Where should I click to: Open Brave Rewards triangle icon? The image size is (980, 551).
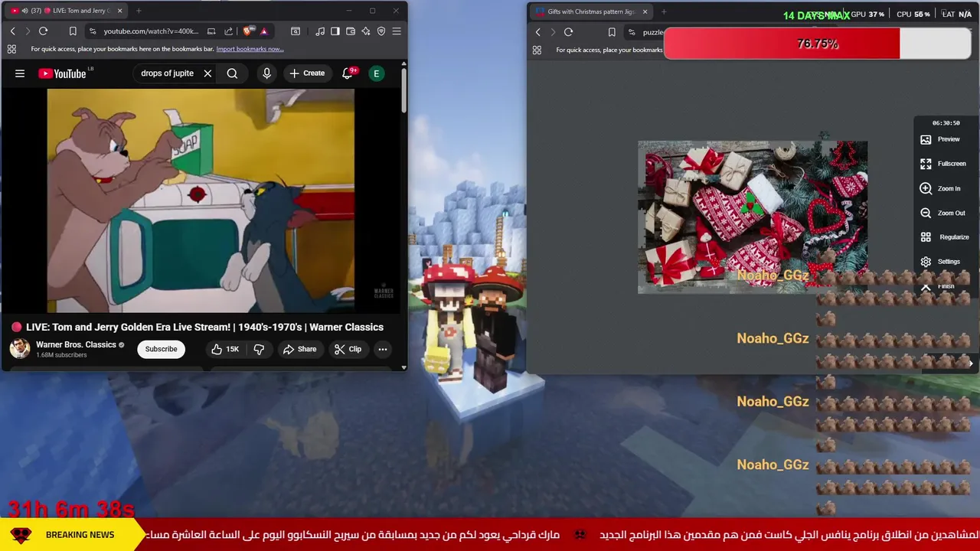(263, 31)
